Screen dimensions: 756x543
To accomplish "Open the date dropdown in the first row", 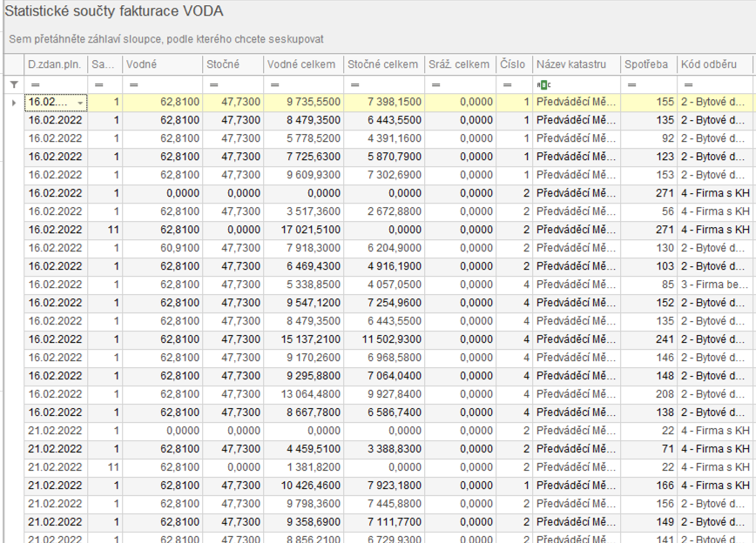I will [80, 103].
